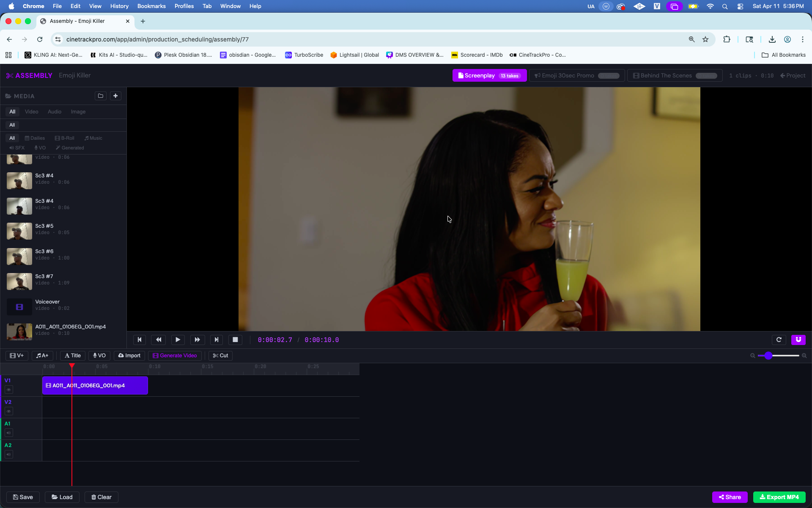Toggle visibility of the V2 video track
Image resolution: width=812 pixels, height=508 pixels.
[8, 411]
